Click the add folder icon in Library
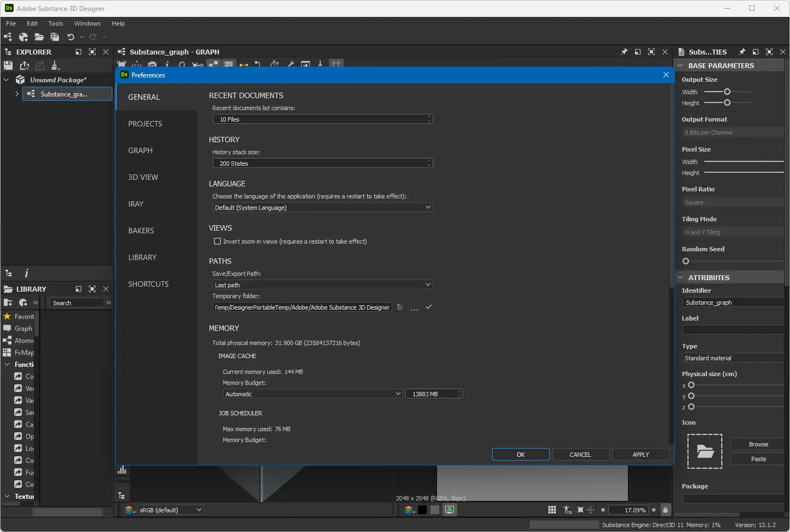 8,303
